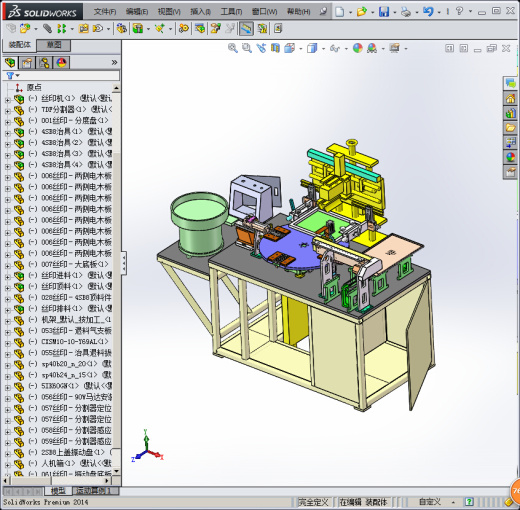Viewport: 520px width, 510px height.
Task: Expand the 人机箱<1> tree node
Action: [7, 464]
